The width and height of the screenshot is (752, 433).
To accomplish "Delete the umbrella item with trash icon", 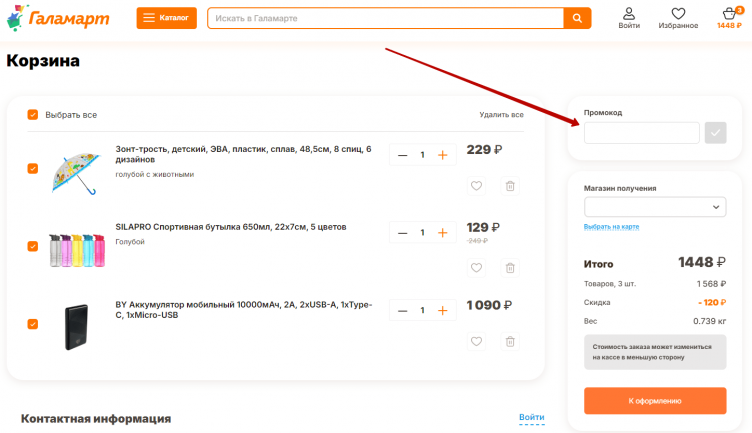I will pos(510,186).
